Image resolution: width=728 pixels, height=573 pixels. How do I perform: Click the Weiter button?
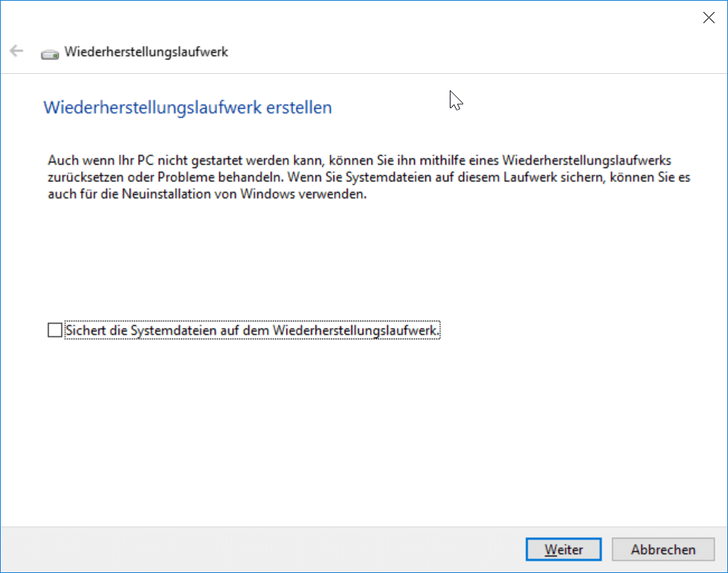(564, 549)
